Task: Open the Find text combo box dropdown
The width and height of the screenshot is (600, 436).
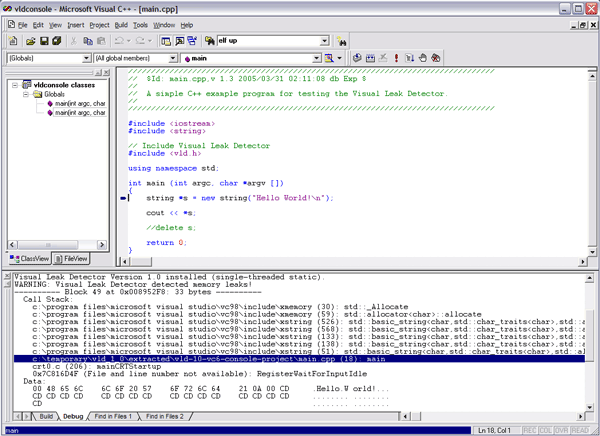Action: click(x=325, y=42)
